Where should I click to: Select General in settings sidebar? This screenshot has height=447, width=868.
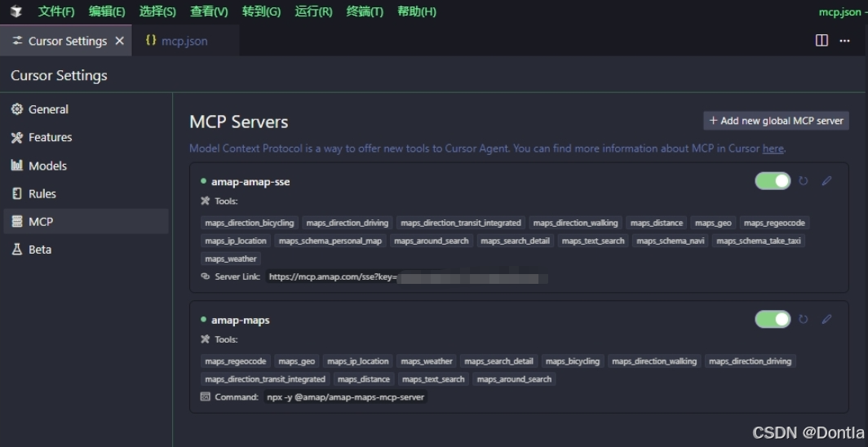[86, 109]
